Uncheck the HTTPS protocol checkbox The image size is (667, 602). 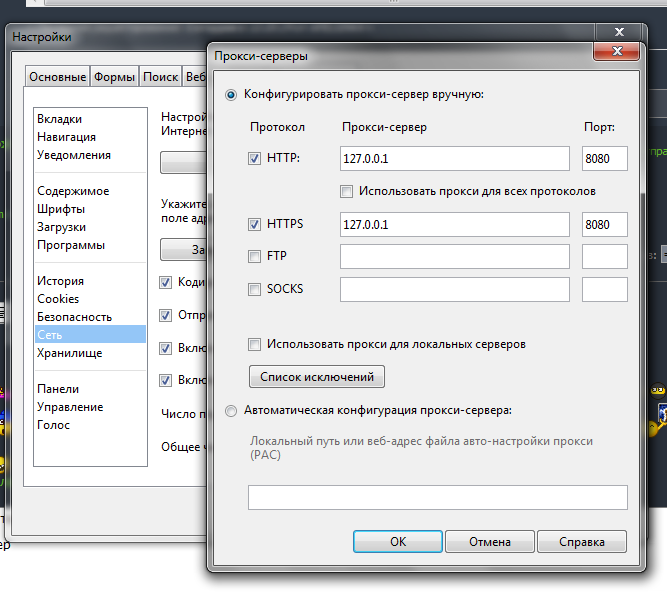254,224
